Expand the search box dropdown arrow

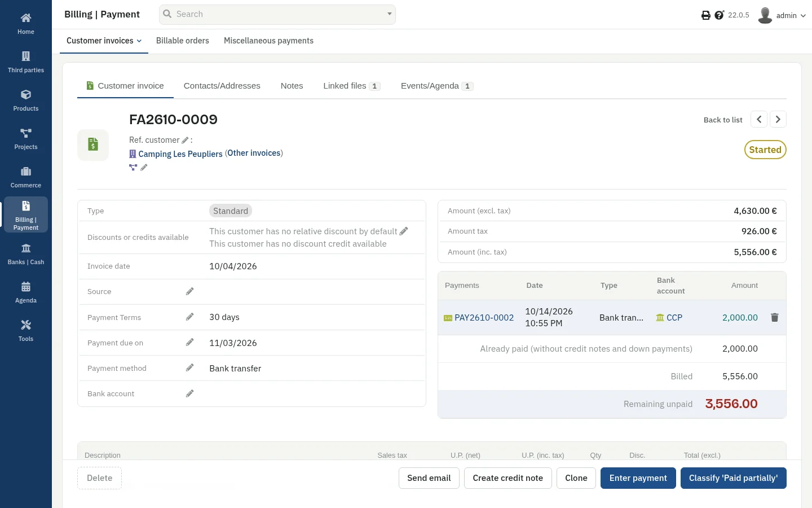click(x=389, y=14)
